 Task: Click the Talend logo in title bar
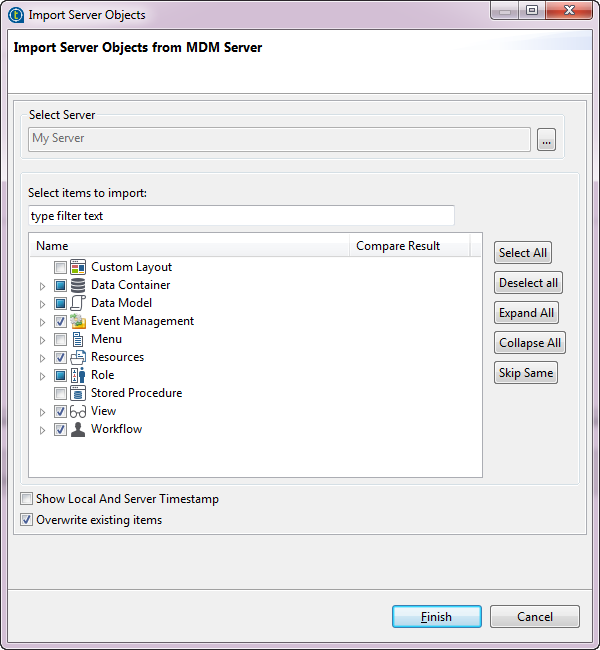16,15
